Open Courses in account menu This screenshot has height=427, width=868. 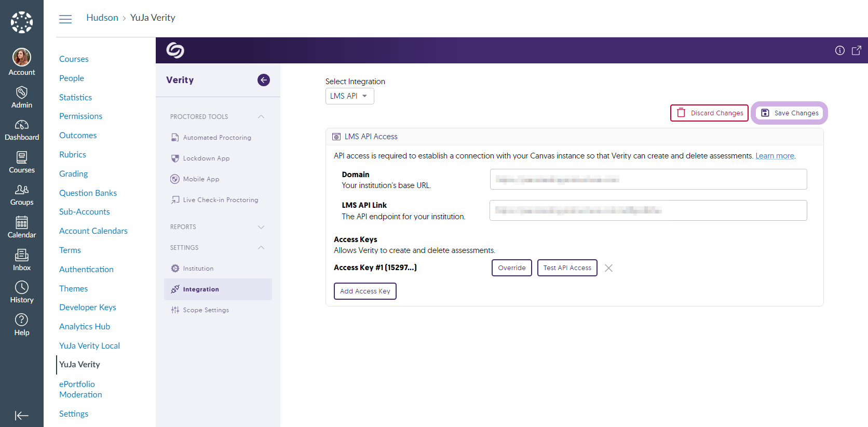[74, 59]
